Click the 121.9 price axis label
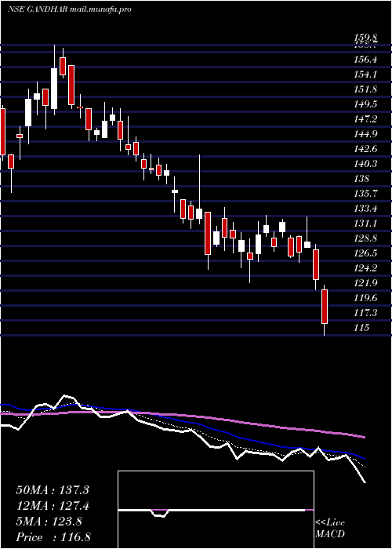 pos(365,283)
